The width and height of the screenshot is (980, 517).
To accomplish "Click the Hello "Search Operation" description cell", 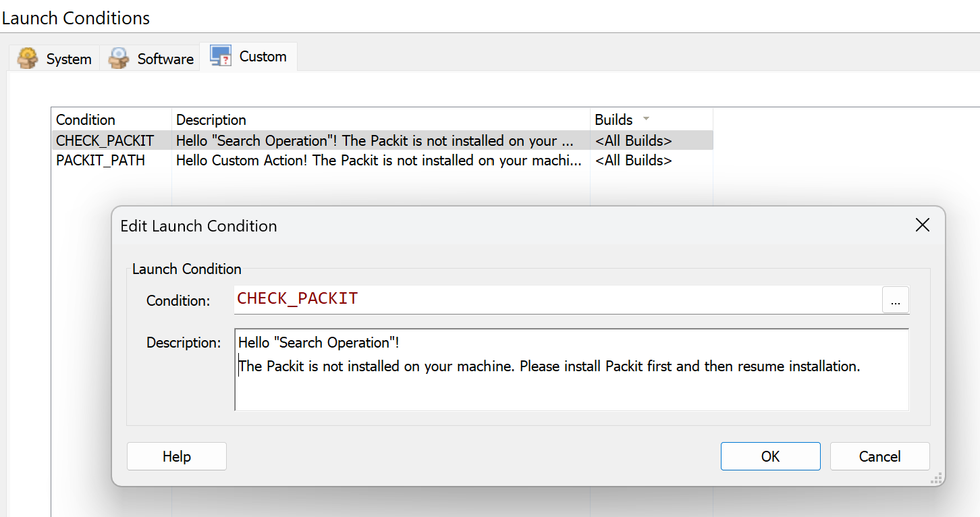I will point(381,140).
